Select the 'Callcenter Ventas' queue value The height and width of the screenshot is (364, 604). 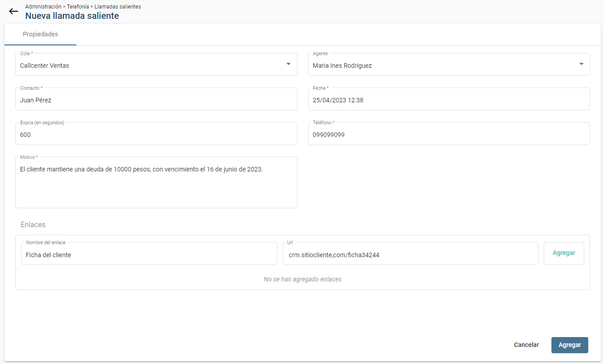pos(44,66)
